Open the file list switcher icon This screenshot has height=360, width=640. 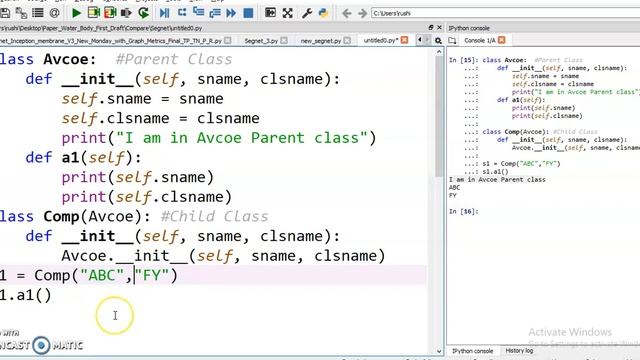tap(38, 13)
